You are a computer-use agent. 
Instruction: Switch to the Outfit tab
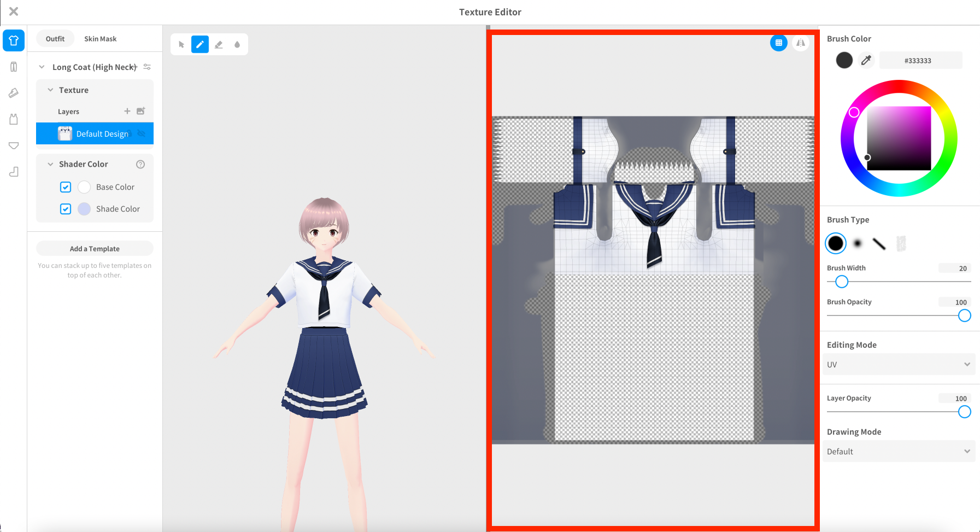(x=55, y=39)
